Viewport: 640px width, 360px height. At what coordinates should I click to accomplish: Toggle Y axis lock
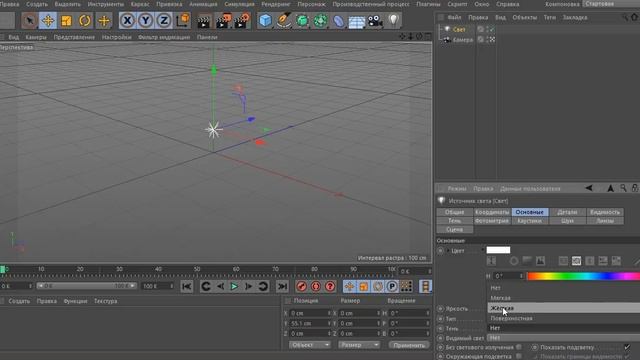[x=146, y=20]
